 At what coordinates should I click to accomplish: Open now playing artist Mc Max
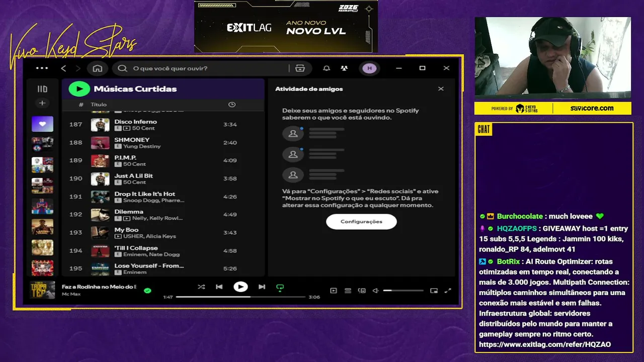tap(71, 294)
